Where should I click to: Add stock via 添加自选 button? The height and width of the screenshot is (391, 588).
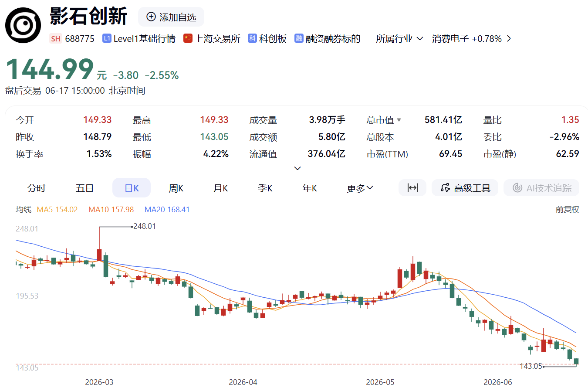[x=171, y=17]
